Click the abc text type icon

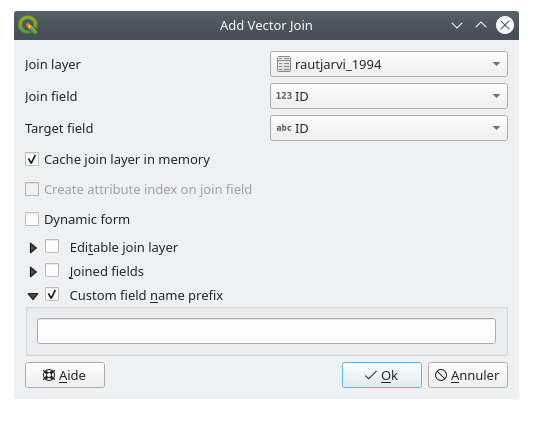[x=284, y=128]
